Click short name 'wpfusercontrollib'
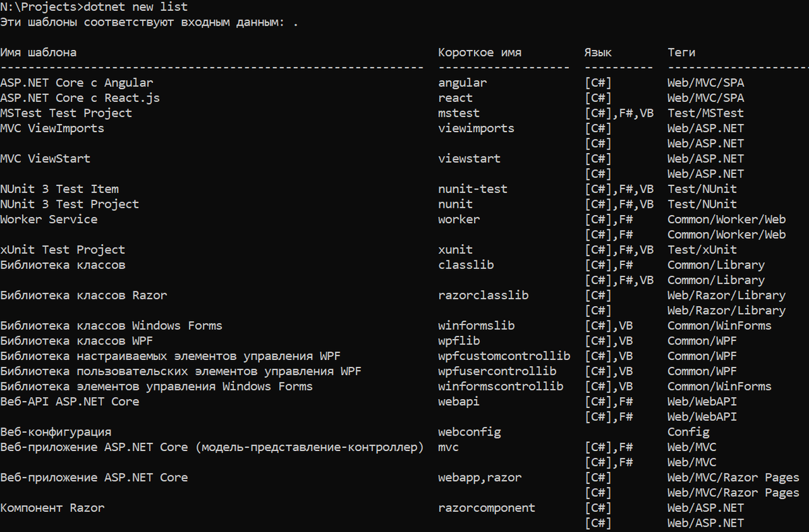The width and height of the screenshot is (809, 532). 497,371
